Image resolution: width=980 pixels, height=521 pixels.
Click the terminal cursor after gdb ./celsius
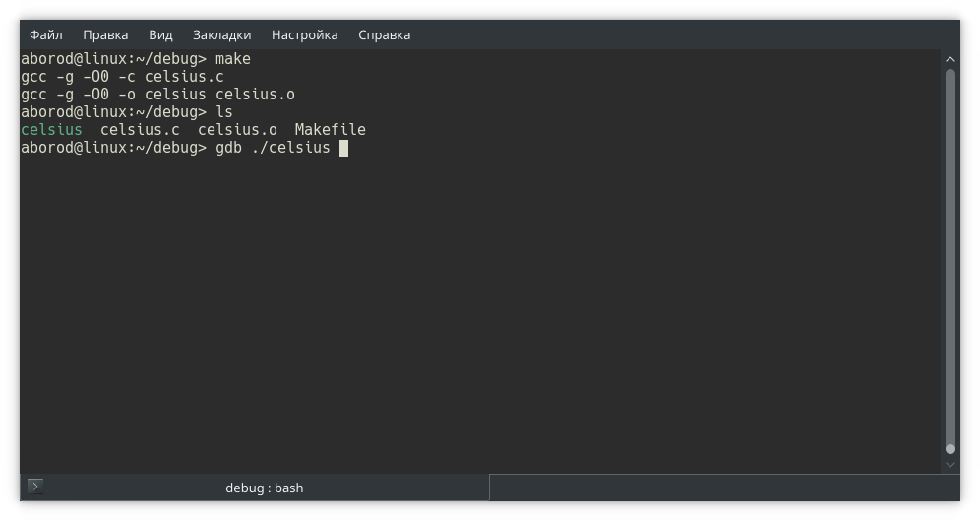coord(343,148)
